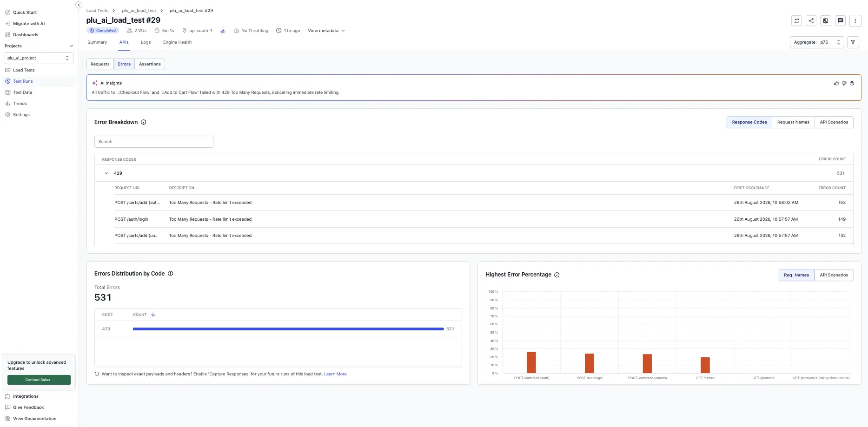Click thumbs up on AI Insights
This screenshot has width=868, height=427.
click(x=836, y=83)
